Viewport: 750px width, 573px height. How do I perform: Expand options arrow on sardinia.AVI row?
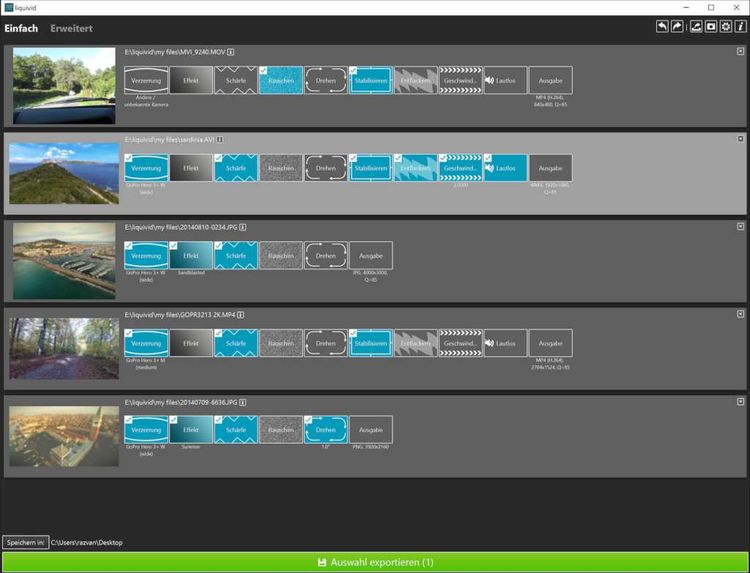click(x=740, y=139)
